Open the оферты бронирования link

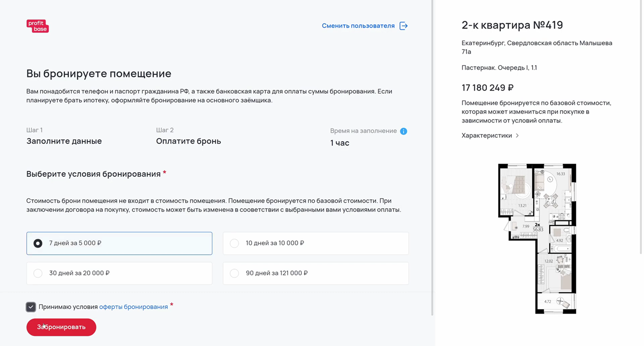coord(133,307)
